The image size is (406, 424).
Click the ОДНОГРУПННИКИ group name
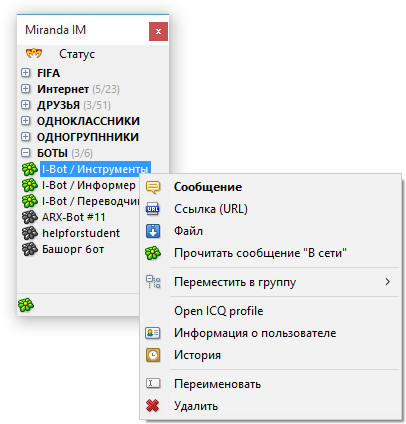(x=88, y=137)
